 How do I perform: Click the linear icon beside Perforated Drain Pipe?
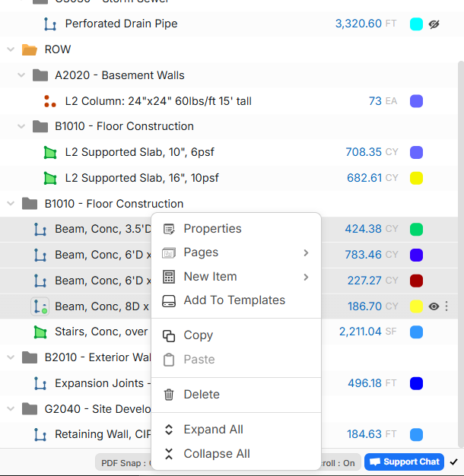click(x=50, y=24)
